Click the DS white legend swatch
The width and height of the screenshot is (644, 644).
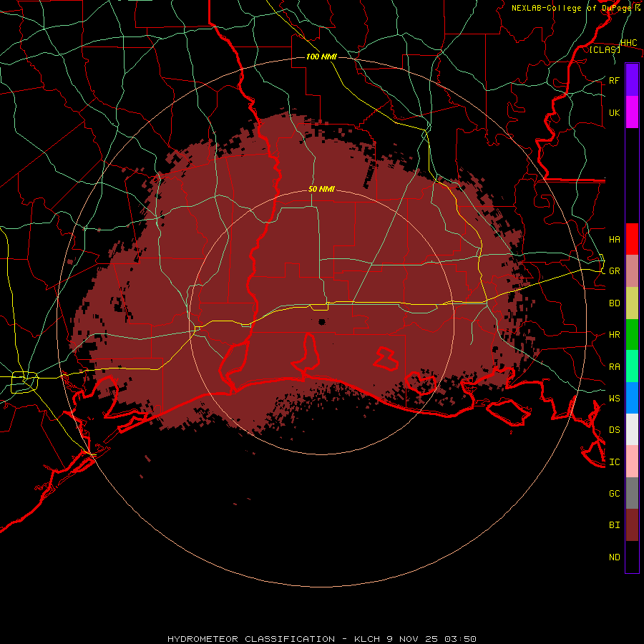click(x=632, y=429)
